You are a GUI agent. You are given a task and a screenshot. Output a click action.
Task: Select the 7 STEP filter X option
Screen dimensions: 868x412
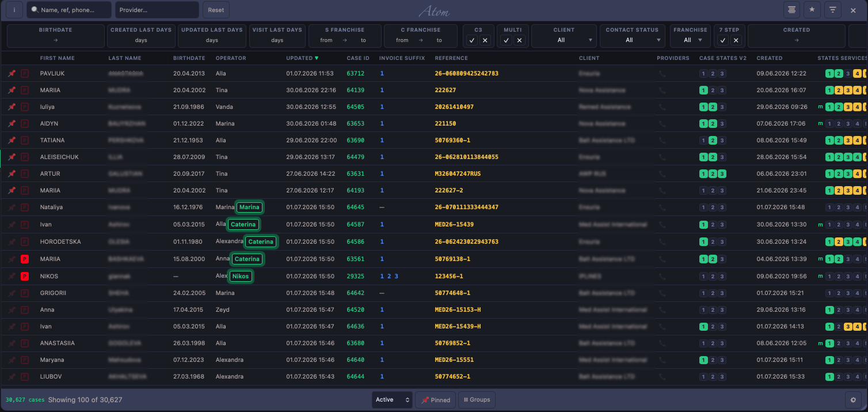coord(736,40)
